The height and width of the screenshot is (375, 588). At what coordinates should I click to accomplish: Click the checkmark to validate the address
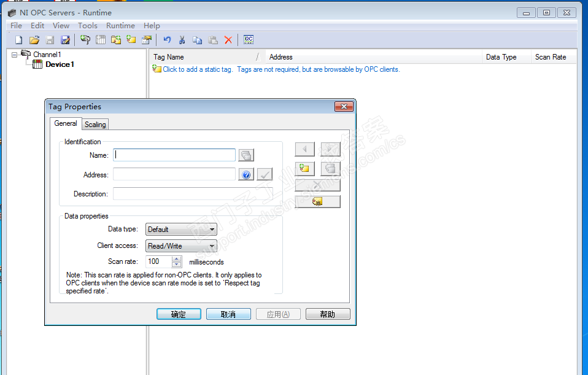click(x=265, y=174)
